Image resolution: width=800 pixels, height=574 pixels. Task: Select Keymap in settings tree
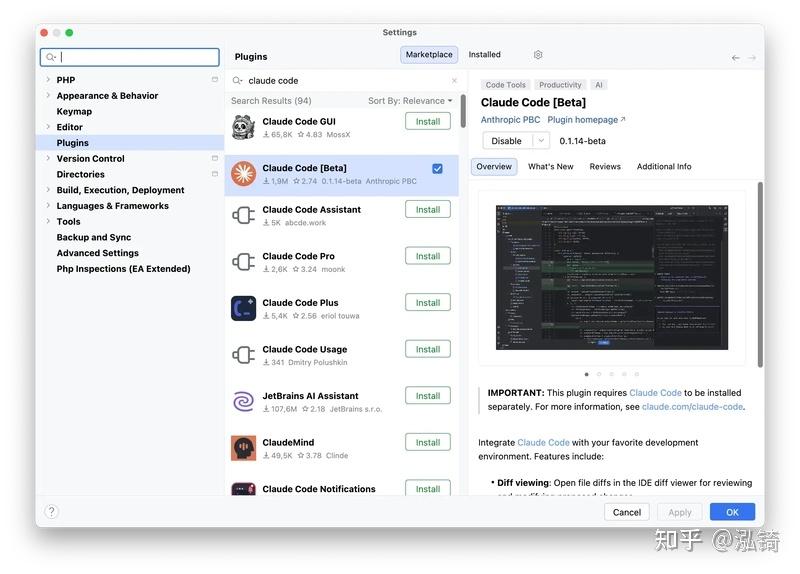[x=74, y=111]
